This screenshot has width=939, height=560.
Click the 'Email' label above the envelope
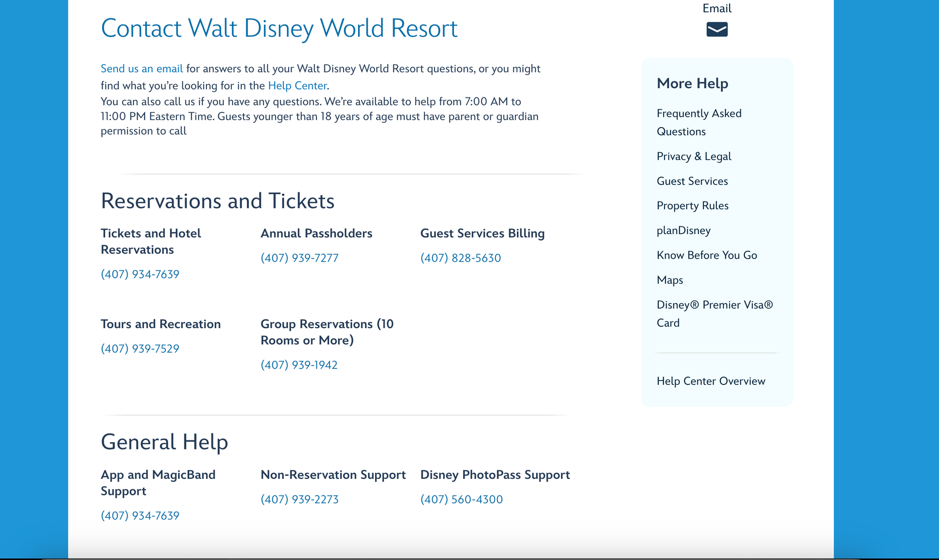click(717, 8)
